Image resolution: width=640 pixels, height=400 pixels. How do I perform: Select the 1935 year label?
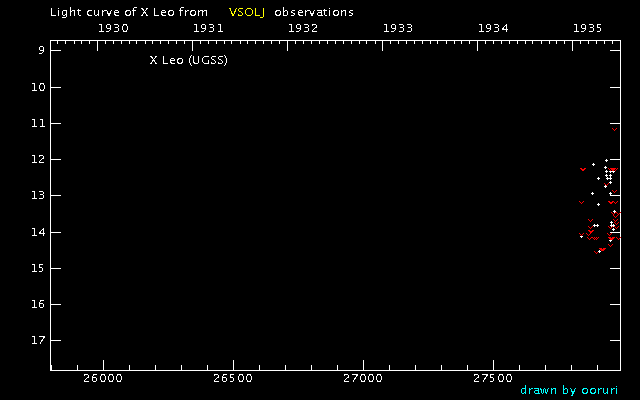click(x=588, y=28)
